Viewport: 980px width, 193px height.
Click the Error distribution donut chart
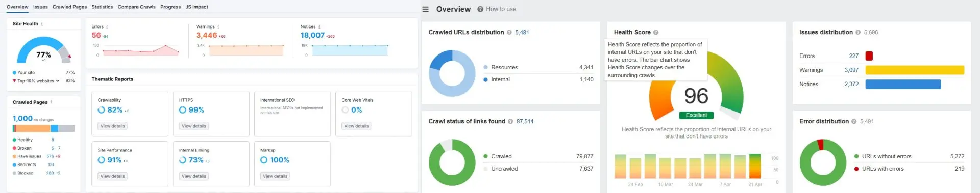tap(823, 162)
